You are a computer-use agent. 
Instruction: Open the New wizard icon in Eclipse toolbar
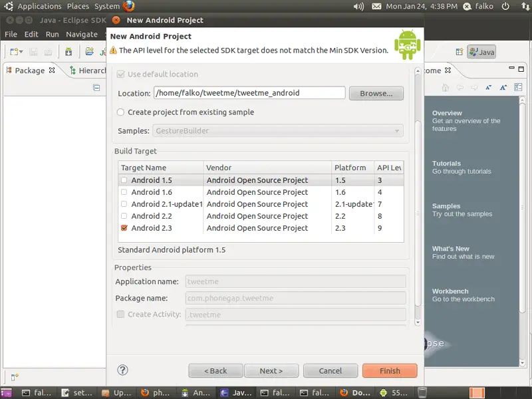[x=14, y=52]
